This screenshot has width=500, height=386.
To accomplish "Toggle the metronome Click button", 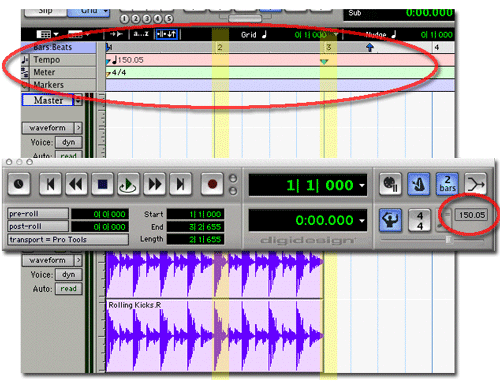I will [419, 184].
